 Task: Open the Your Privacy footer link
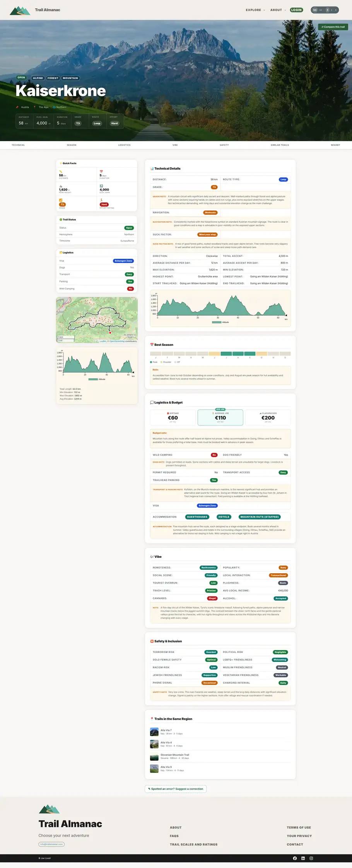299,836
